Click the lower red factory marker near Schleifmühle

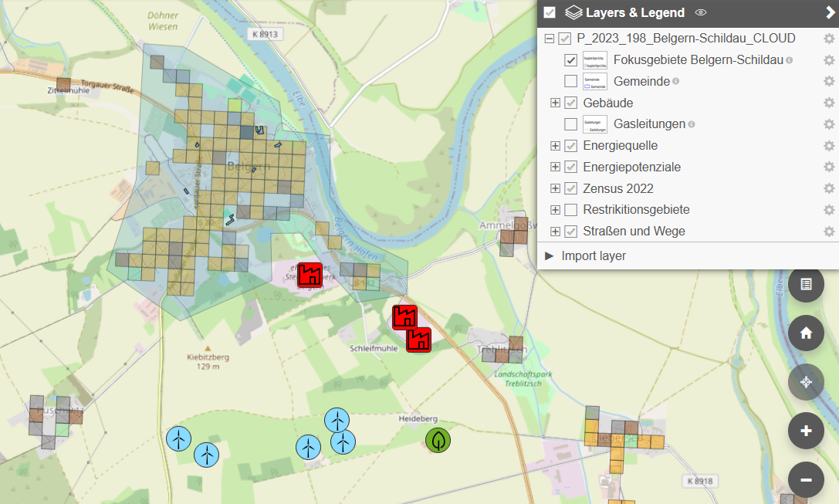point(418,340)
